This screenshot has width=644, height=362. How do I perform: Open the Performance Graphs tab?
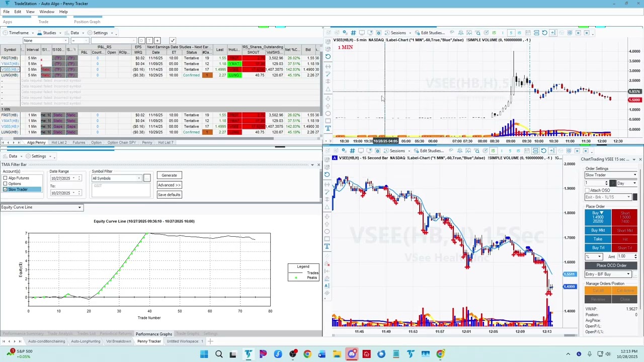click(x=154, y=334)
